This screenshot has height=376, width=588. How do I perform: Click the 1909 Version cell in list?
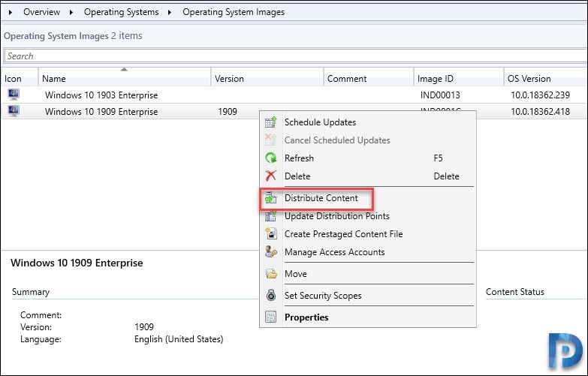click(228, 111)
